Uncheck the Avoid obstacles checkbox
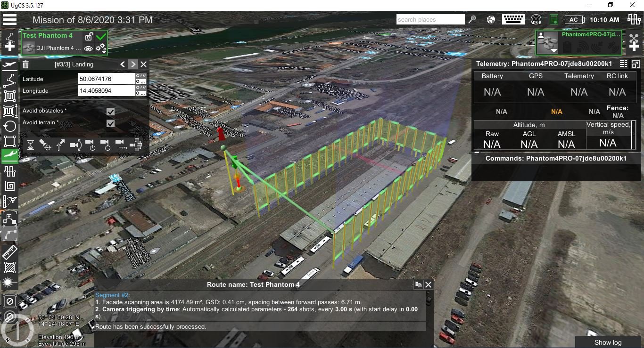 pos(110,112)
